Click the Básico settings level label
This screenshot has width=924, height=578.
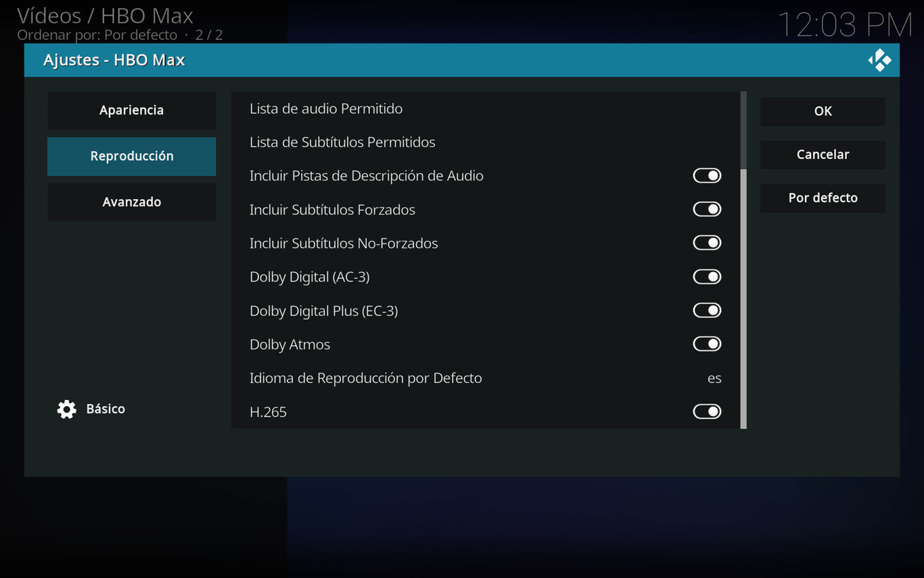pos(106,409)
